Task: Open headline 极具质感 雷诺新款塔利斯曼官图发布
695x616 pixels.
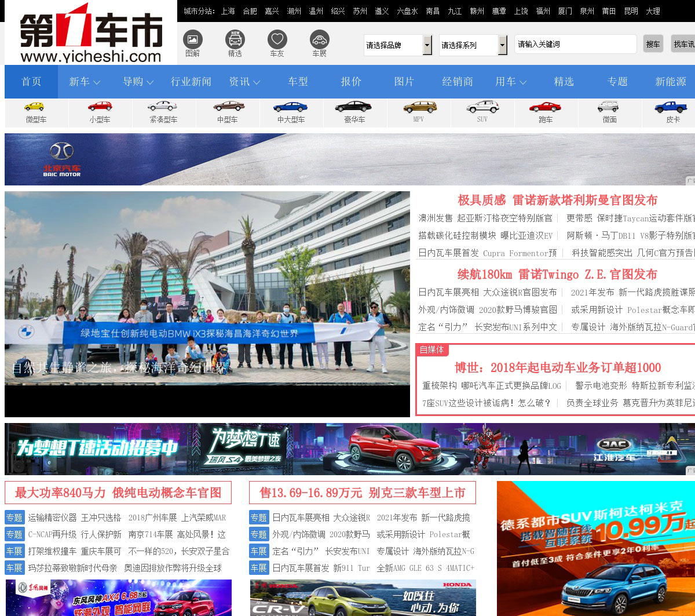Action: click(x=557, y=201)
